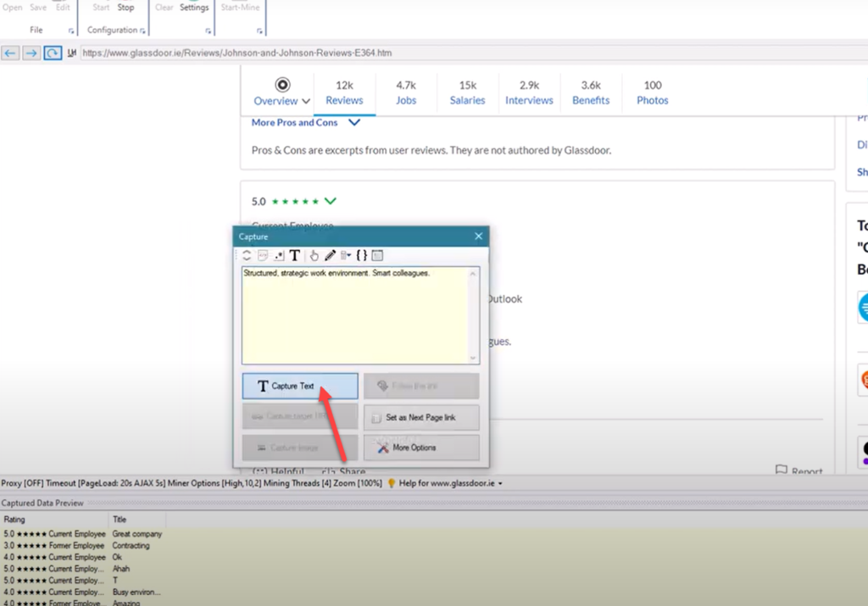Viewport: 868px width, 606px height.
Task: Open the Interviews tab
Action: [529, 92]
